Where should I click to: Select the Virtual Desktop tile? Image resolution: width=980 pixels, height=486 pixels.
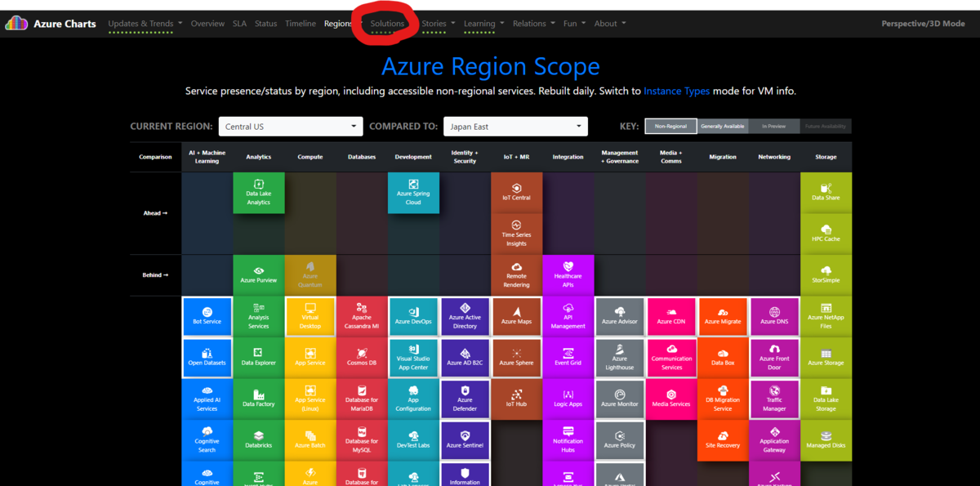(310, 317)
